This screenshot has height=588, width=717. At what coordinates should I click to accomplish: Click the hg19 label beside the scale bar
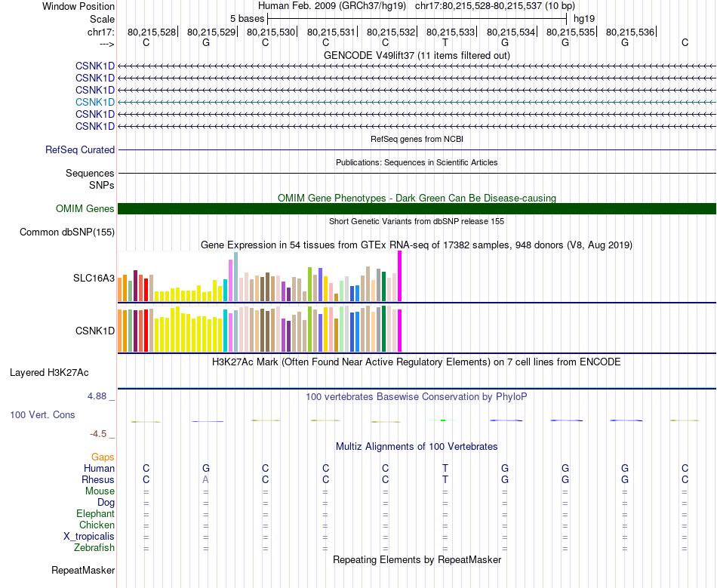pos(584,19)
